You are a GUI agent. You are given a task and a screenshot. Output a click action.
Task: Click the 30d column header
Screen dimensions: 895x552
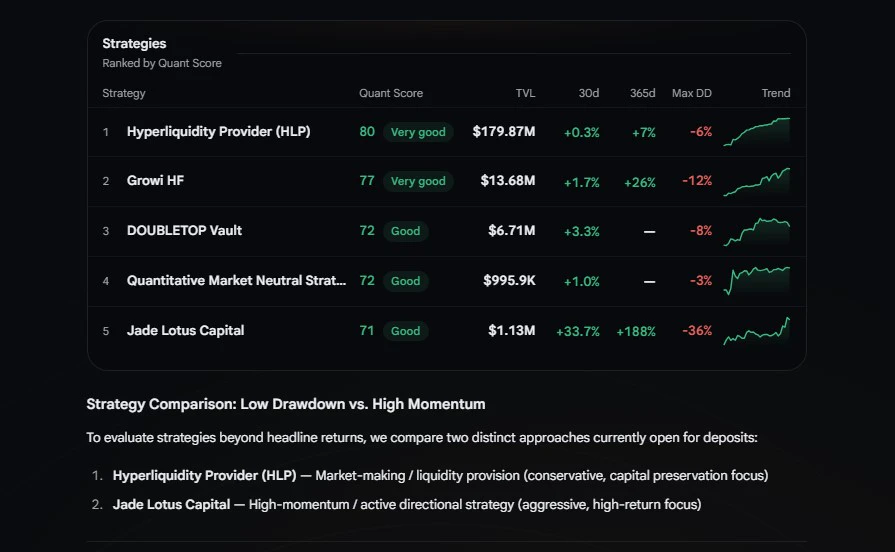click(x=588, y=93)
